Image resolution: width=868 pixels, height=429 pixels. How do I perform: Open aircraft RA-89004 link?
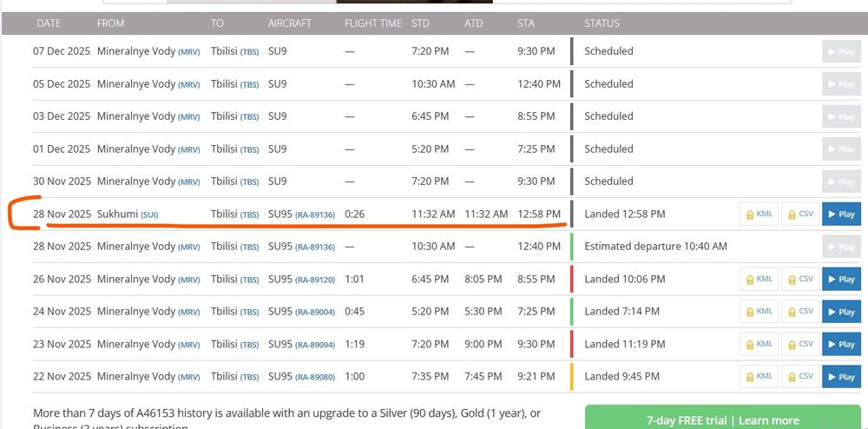click(315, 313)
